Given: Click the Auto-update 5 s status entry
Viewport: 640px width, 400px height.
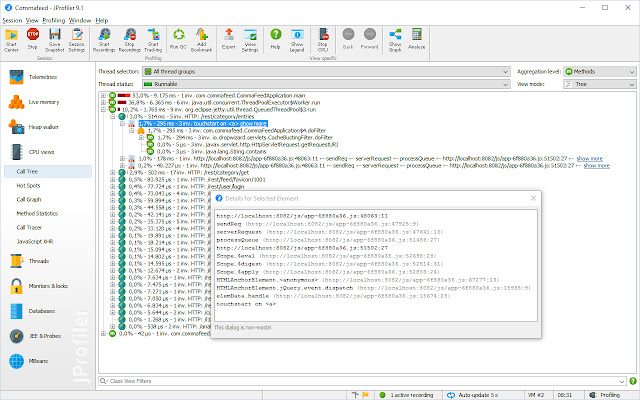Looking at the screenshot, I should (x=473, y=395).
